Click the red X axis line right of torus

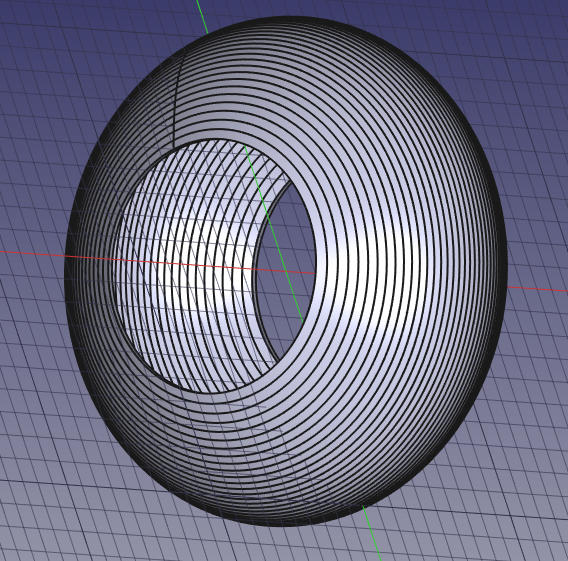coord(537,289)
